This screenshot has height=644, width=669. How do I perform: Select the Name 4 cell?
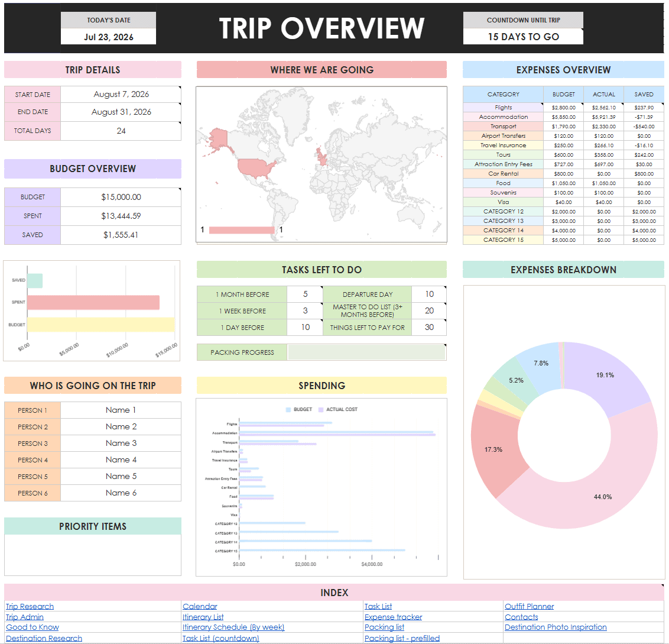(x=121, y=460)
